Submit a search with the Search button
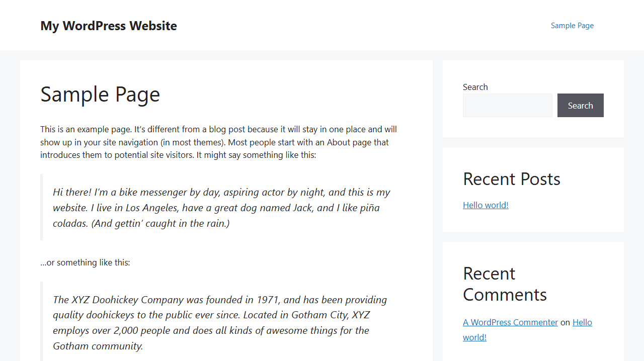Viewport: 644px width, 361px height. pos(580,105)
